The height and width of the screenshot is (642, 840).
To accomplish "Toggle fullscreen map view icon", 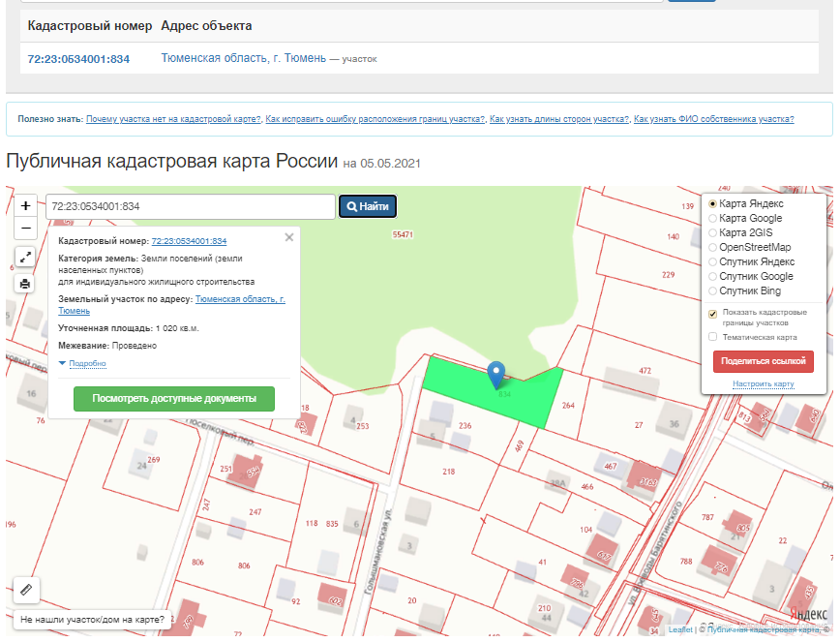I will coord(25,257).
